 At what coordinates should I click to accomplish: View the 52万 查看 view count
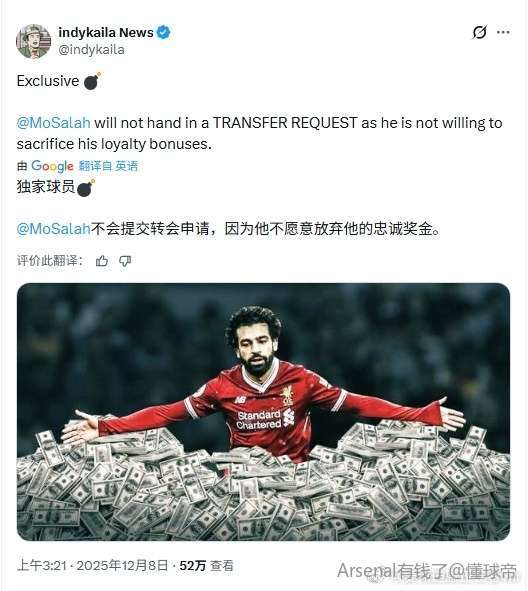click(x=207, y=565)
